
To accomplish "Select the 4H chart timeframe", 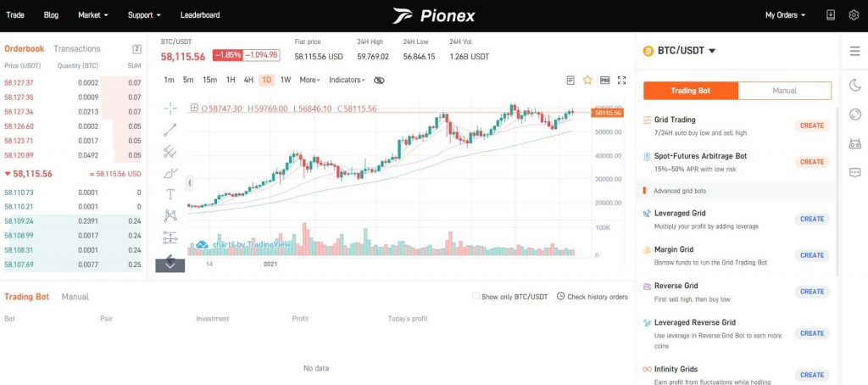I will point(248,80).
